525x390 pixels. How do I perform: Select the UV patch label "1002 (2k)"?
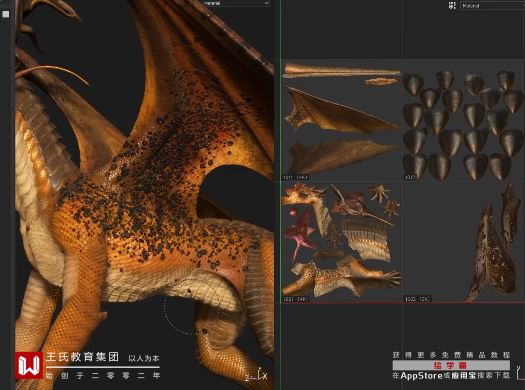click(418, 299)
